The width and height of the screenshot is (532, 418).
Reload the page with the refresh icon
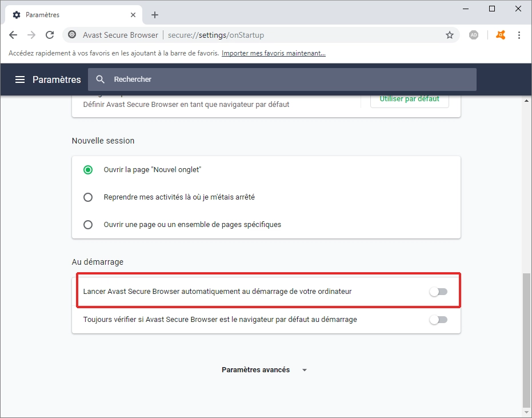tap(50, 35)
